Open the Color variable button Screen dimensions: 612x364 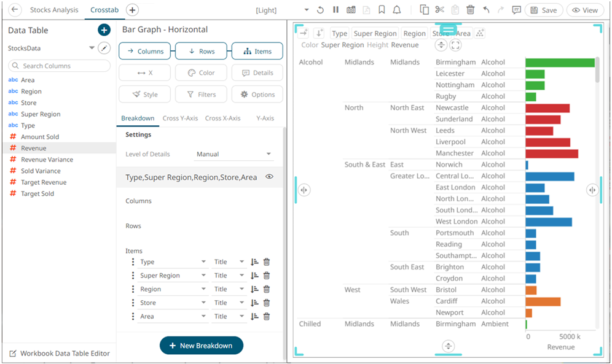pos(201,73)
